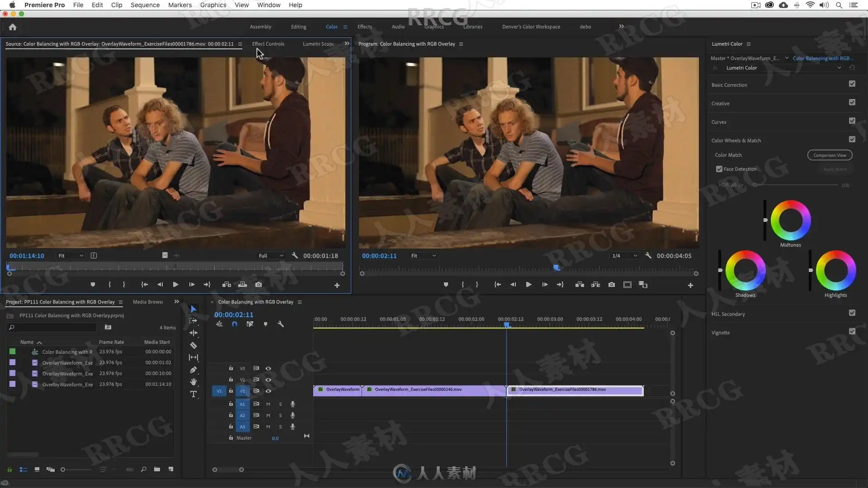Select the Type tool
The image size is (868, 488).
pos(193,394)
